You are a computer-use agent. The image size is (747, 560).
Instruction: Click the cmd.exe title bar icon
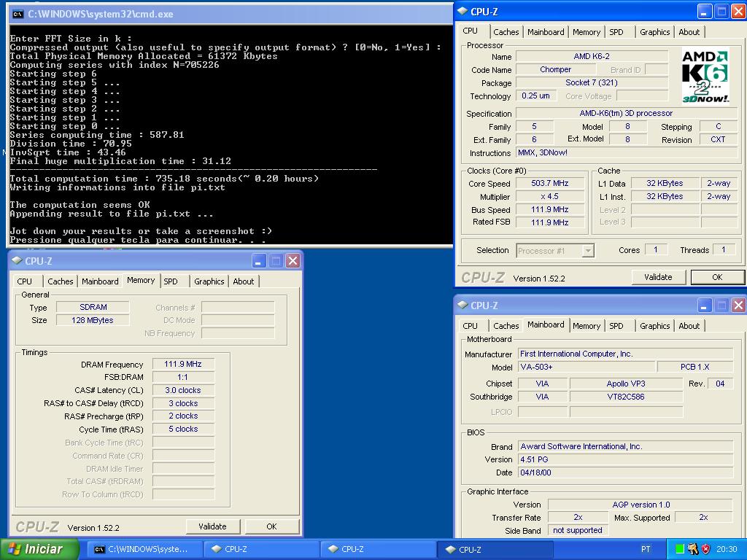[18, 15]
